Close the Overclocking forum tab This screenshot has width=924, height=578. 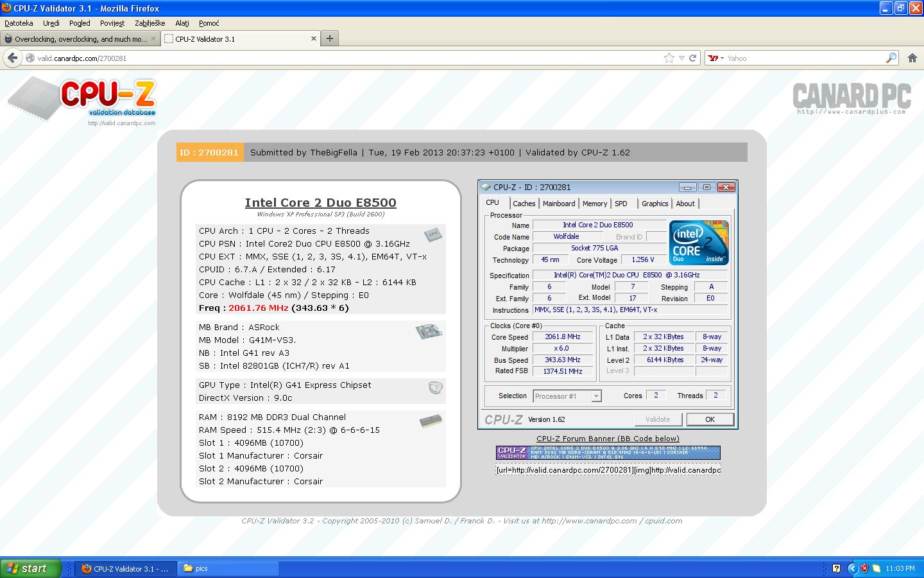coord(153,39)
